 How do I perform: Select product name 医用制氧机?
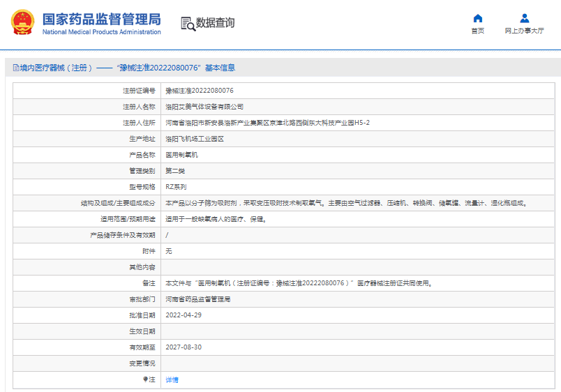tap(181, 155)
